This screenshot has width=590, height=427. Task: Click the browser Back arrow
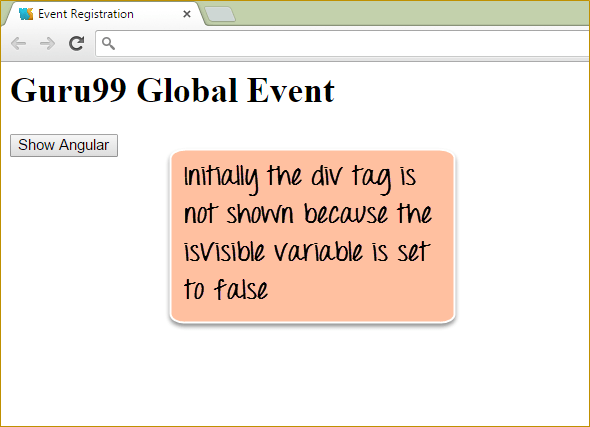[18, 44]
